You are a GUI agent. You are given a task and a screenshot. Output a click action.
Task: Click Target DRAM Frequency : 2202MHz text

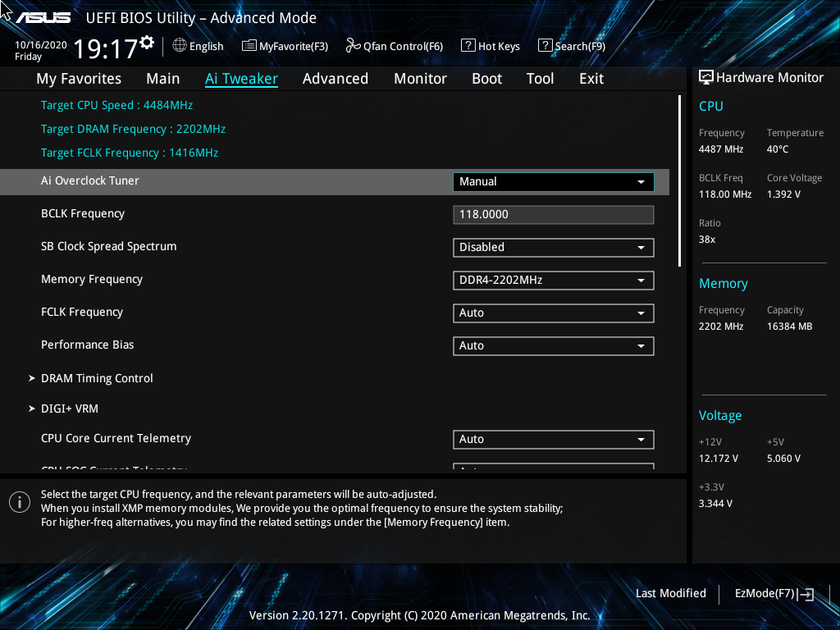(x=134, y=129)
